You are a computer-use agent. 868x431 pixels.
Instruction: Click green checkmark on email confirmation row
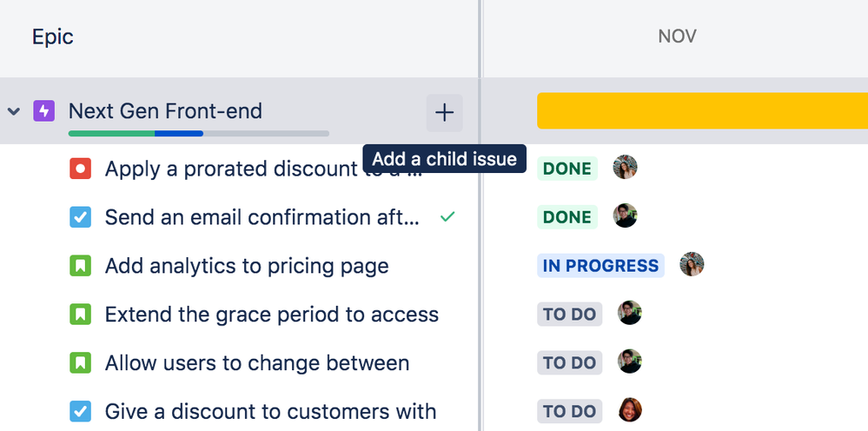point(447,216)
